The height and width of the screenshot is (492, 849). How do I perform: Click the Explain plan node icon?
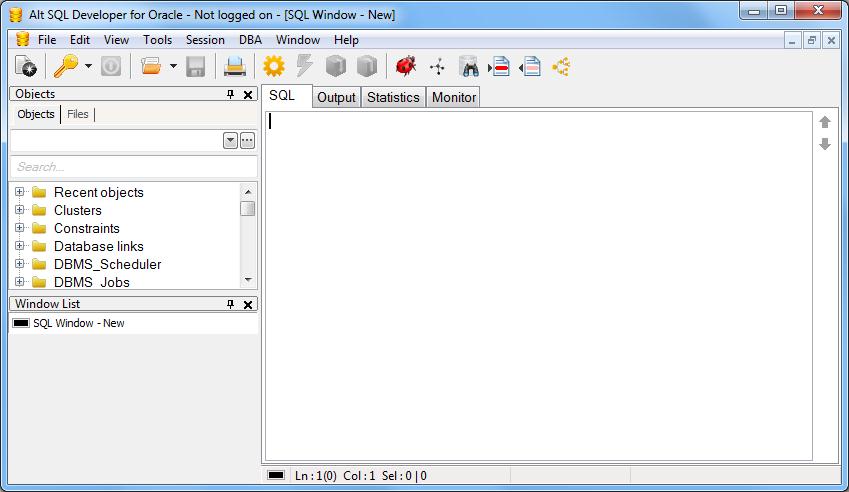(x=437, y=67)
